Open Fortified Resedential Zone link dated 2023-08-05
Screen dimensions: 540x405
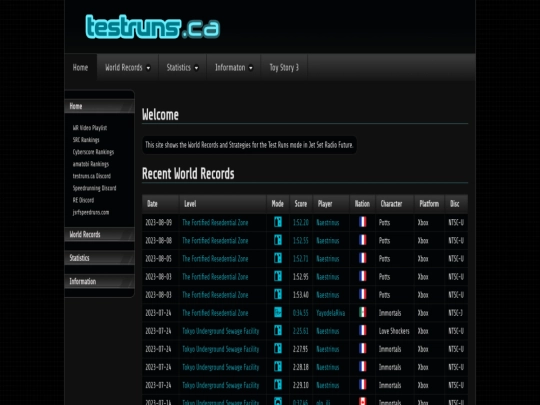point(215,259)
